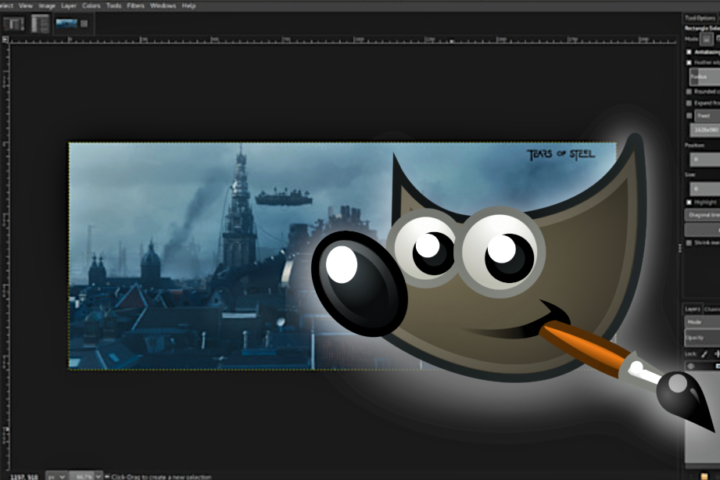The width and height of the screenshot is (720, 480).
Task: Click the new layer icon at panel bottom
Action: click(704, 476)
